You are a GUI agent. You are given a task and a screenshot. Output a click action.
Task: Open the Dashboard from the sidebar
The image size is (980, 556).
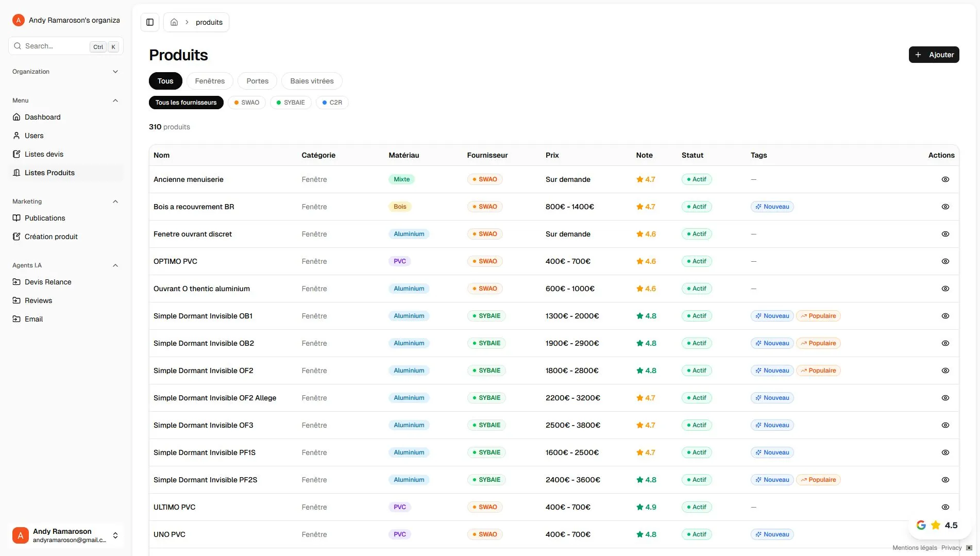42,117
